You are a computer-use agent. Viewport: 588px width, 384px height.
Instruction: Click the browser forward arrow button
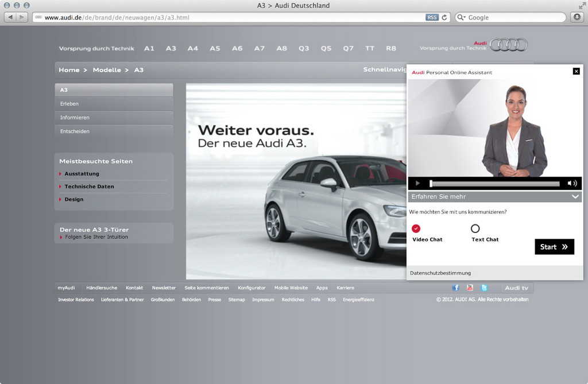click(x=22, y=17)
